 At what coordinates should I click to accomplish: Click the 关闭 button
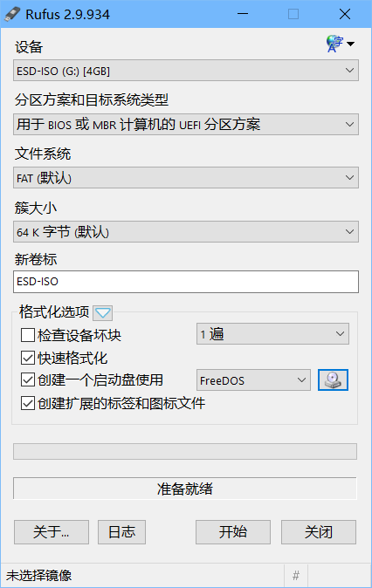(319, 532)
